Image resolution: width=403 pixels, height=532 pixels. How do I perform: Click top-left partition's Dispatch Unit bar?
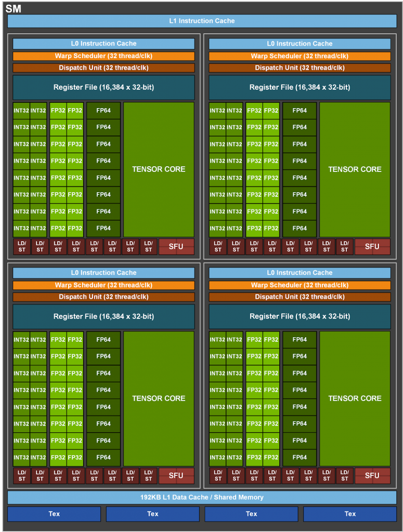[103, 68]
